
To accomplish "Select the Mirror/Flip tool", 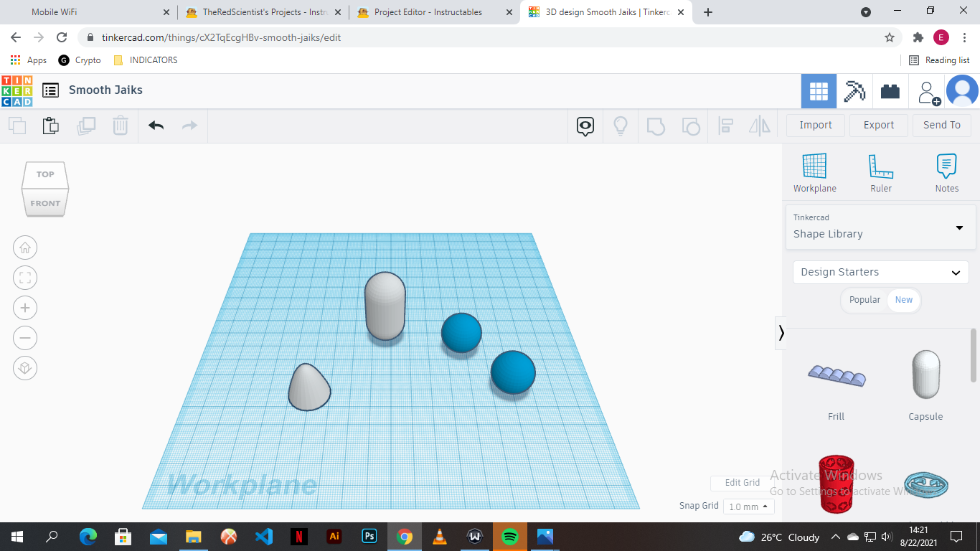I will click(759, 126).
